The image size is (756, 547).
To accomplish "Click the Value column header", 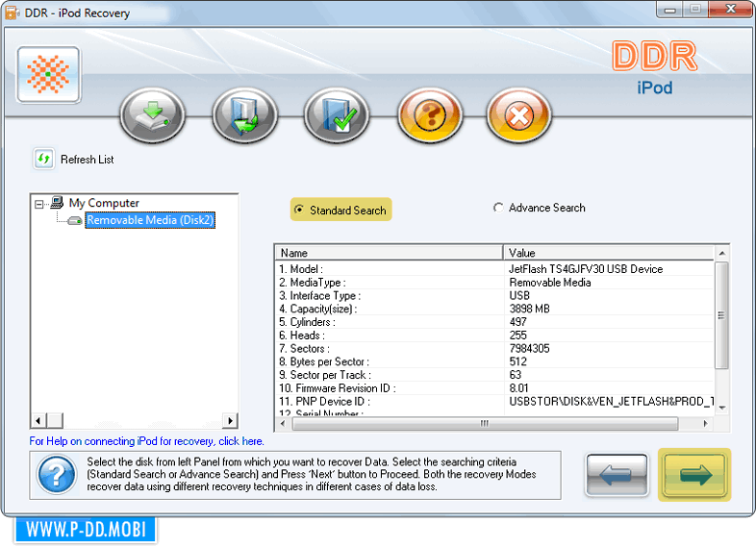I will [609, 253].
